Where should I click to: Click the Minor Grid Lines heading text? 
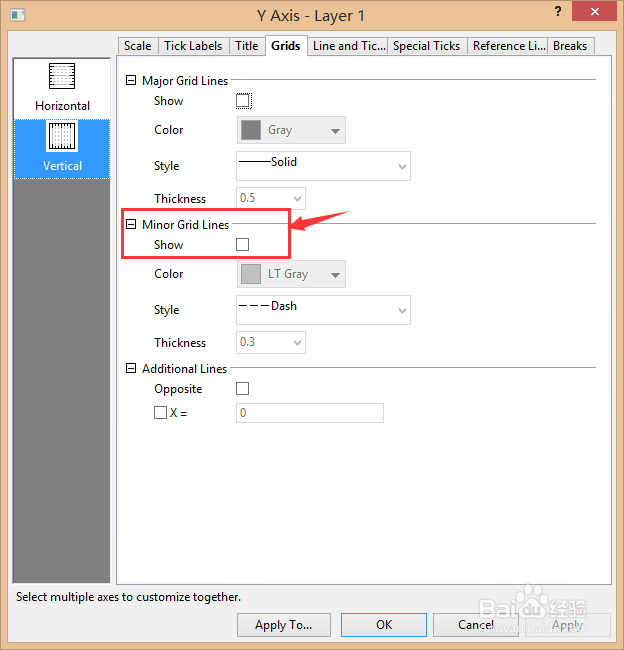[185, 225]
